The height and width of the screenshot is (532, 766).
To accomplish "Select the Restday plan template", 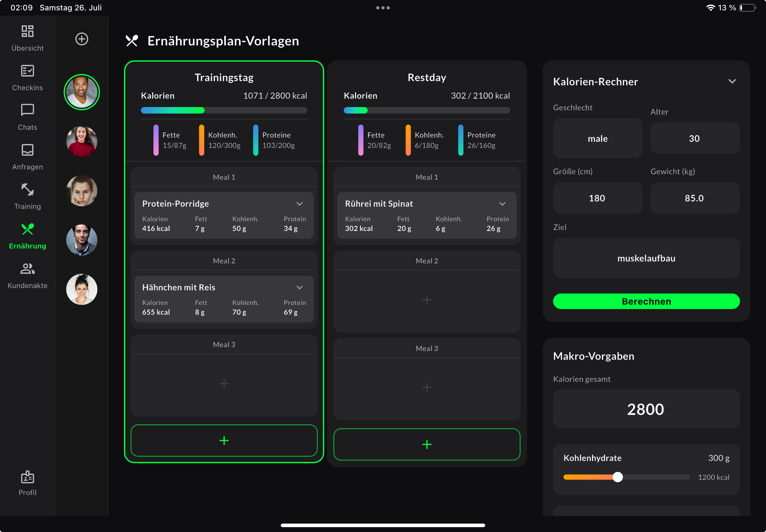I will [426, 77].
